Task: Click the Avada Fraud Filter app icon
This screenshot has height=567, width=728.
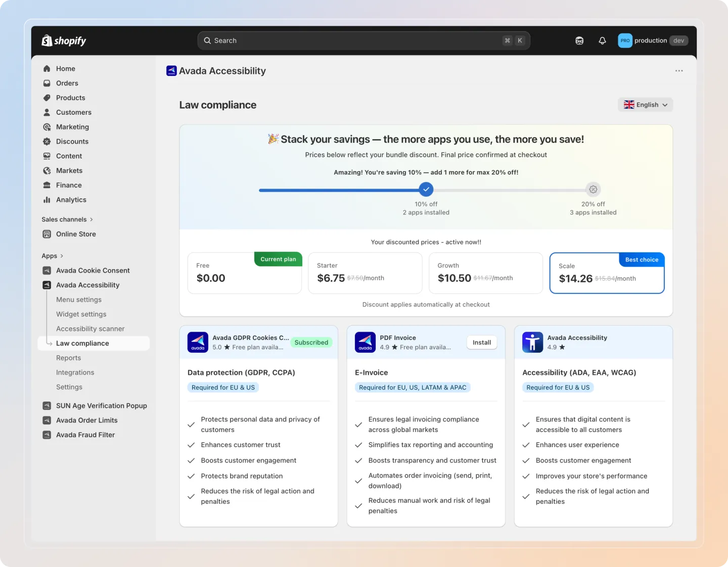Action: pos(47,435)
